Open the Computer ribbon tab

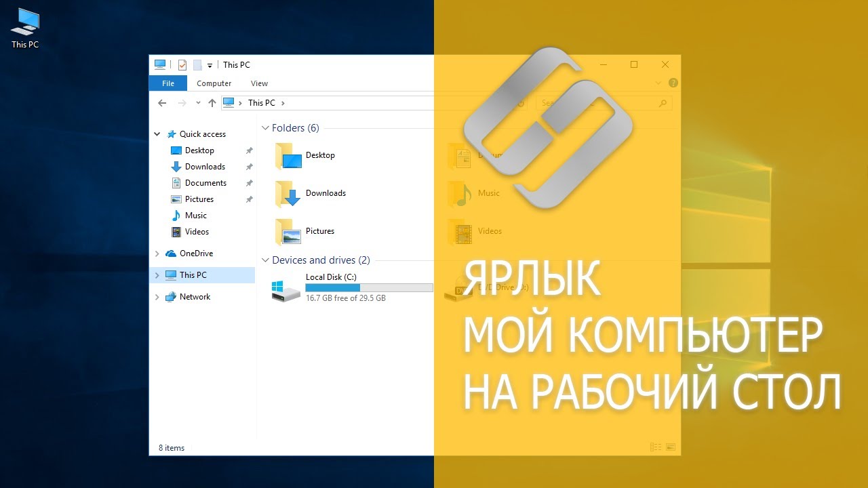pyautogui.click(x=214, y=83)
